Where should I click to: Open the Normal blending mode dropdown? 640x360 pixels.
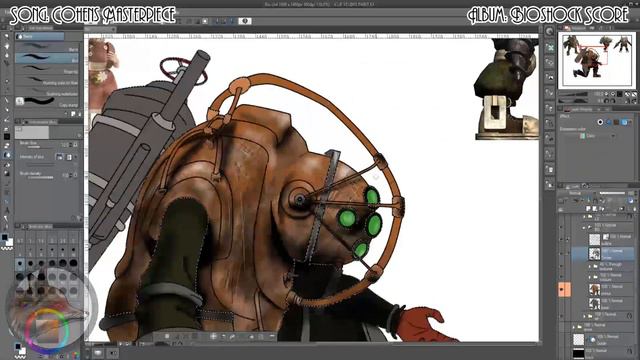tap(579, 193)
